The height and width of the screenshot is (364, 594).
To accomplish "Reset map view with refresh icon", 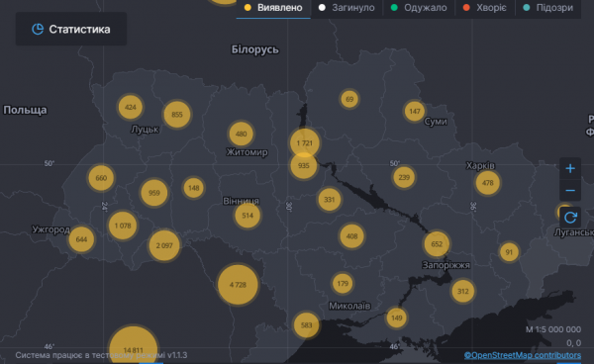I will [570, 218].
